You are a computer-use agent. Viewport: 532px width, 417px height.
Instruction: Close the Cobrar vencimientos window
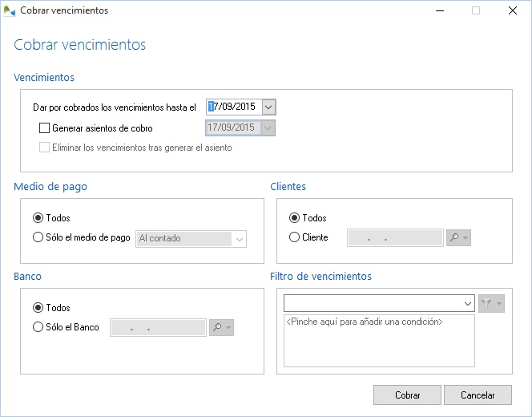click(x=513, y=10)
